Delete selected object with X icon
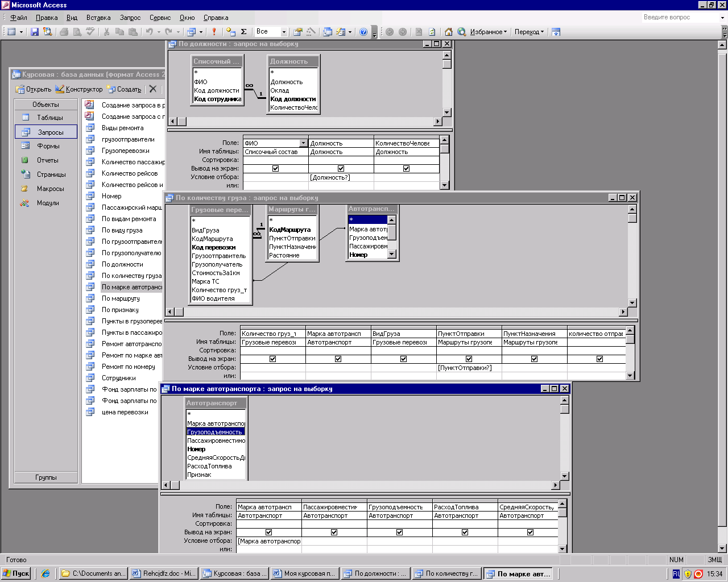 (153, 89)
